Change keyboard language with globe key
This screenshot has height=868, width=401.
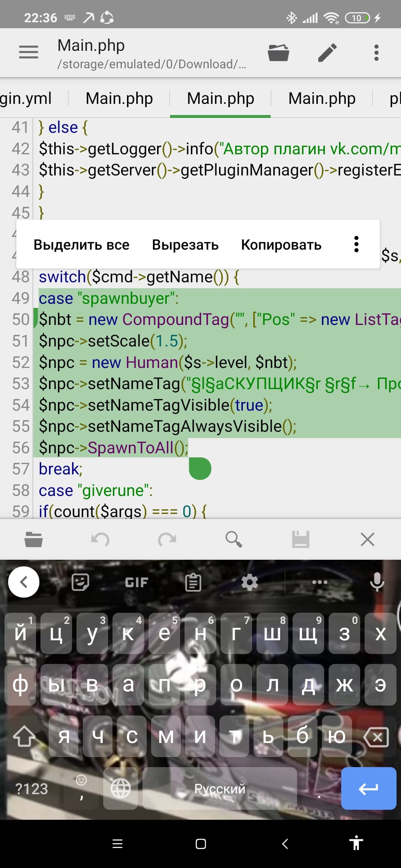point(121,788)
